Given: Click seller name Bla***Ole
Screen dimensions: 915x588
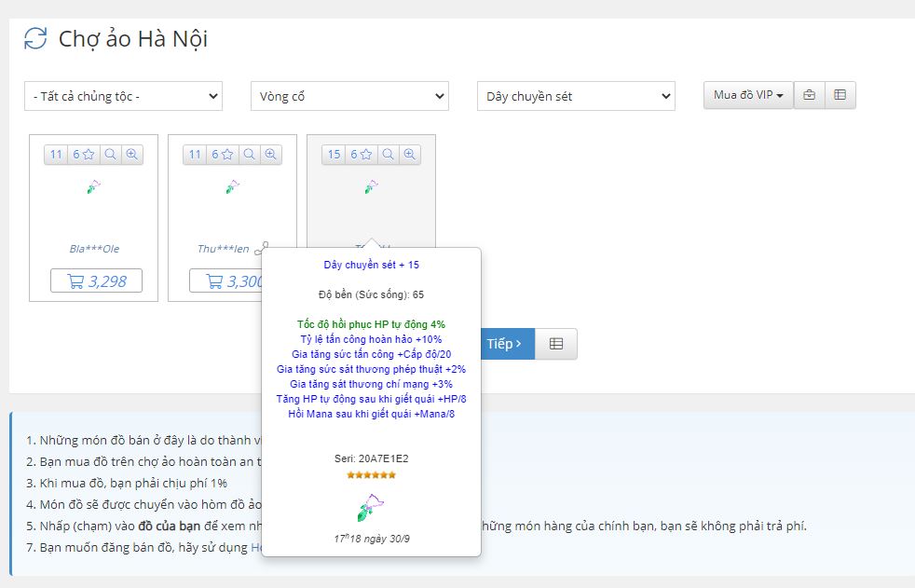Looking at the screenshot, I should [94, 249].
